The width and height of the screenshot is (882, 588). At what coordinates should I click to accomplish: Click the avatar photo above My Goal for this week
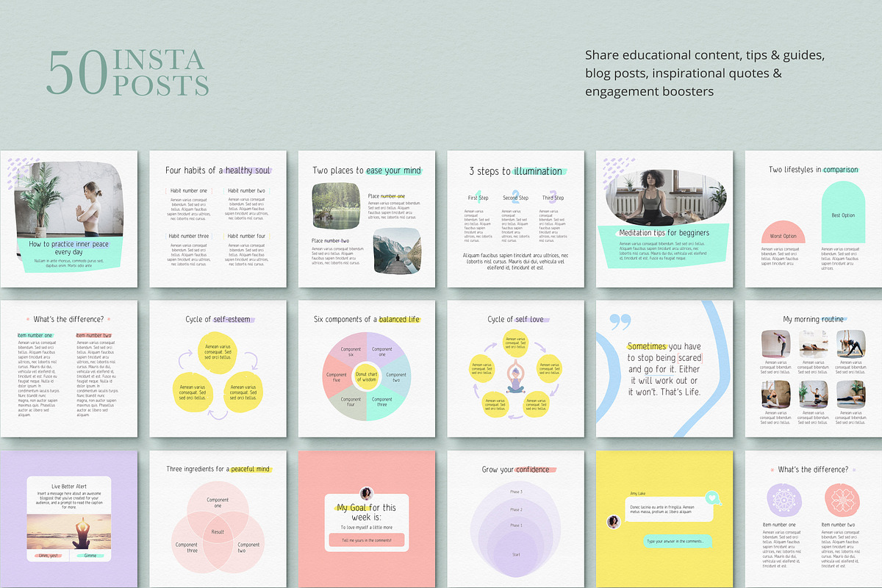[x=366, y=493]
